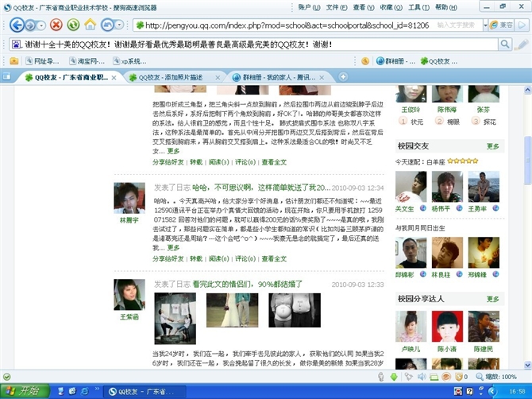The width and height of the screenshot is (532, 399).
Task: Click the paw icon in search field
Action: [x=17, y=45]
